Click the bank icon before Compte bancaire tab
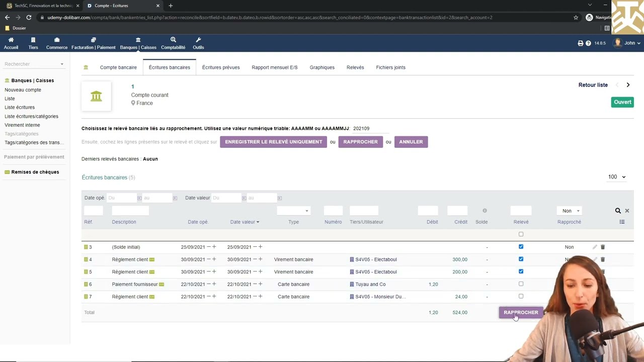644x362 pixels. (86, 67)
